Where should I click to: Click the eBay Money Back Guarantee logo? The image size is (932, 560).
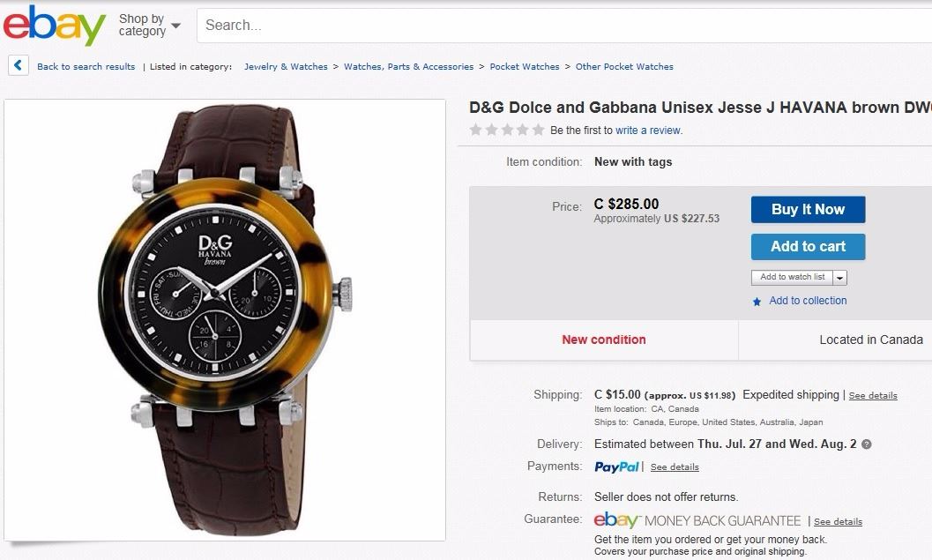(x=697, y=520)
